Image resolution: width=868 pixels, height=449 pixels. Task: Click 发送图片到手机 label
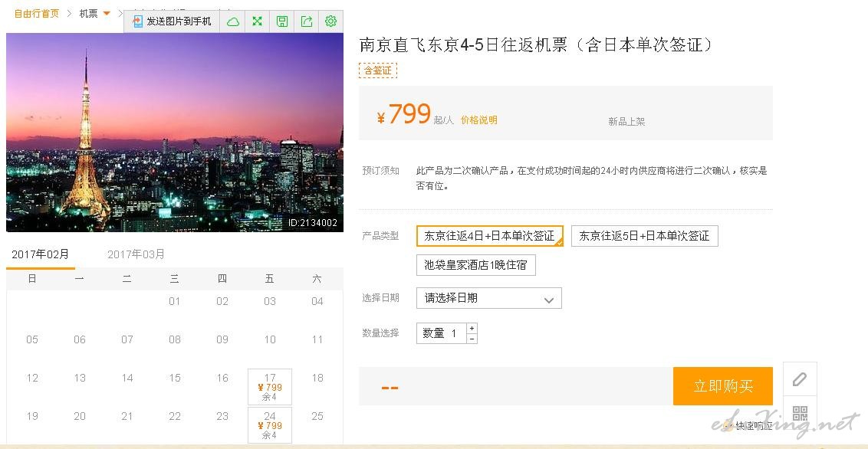179,21
